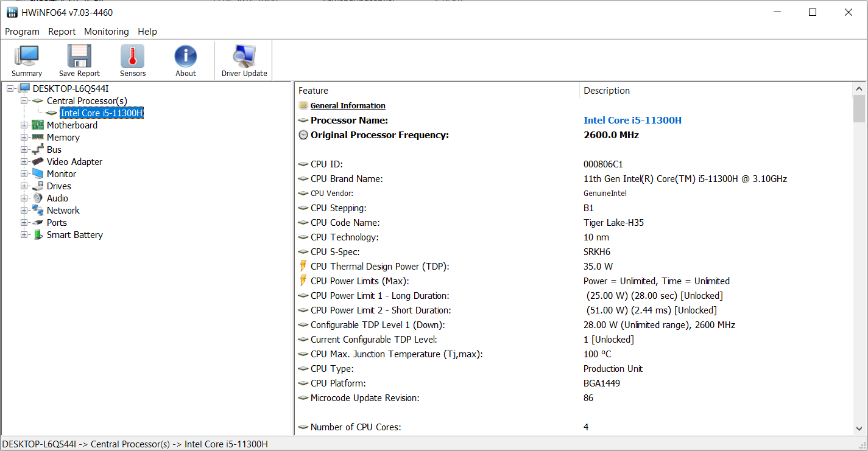
Task: Click the About info icon
Action: click(186, 57)
